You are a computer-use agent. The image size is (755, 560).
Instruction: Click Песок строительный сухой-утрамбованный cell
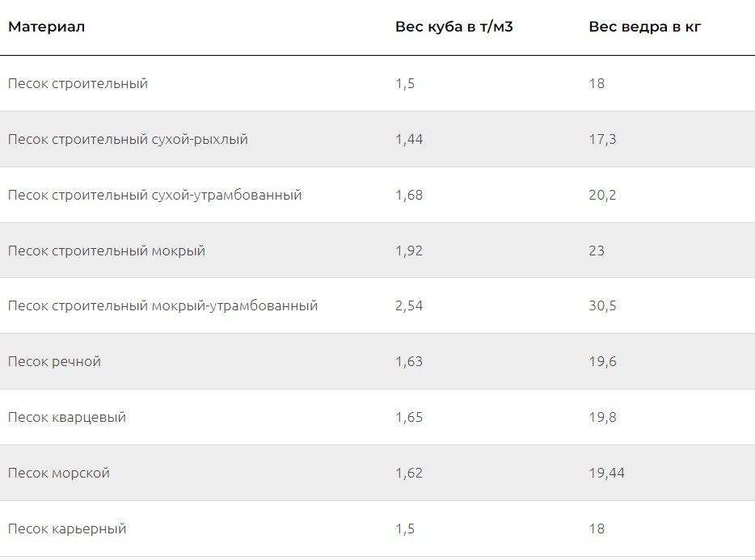(x=155, y=195)
